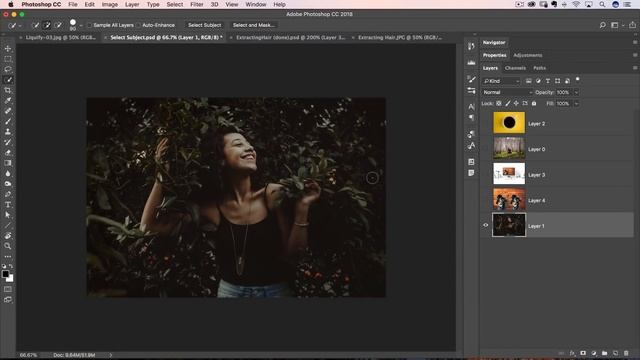Click Subtract from Selection mode icon
The image size is (640, 360).
58,25
